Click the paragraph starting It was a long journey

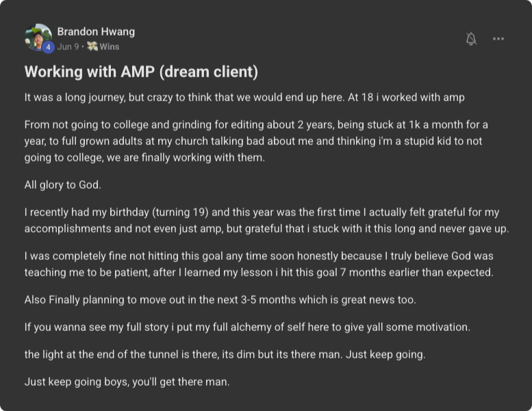(244, 97)
